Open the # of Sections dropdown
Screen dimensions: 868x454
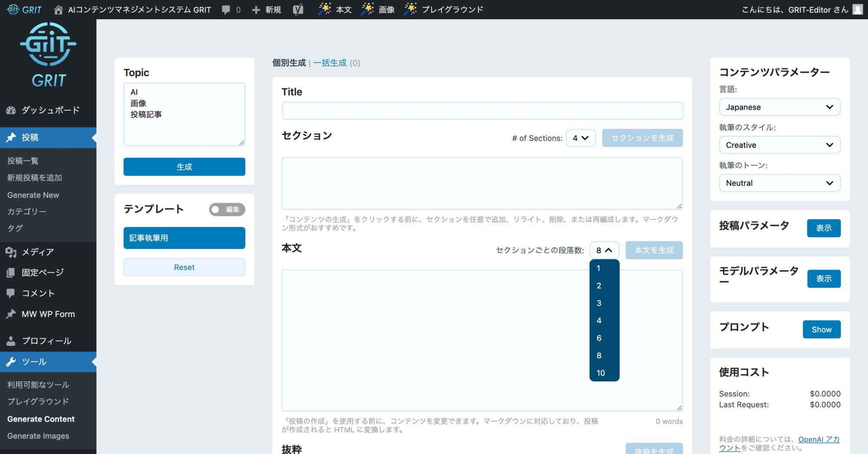580,138
